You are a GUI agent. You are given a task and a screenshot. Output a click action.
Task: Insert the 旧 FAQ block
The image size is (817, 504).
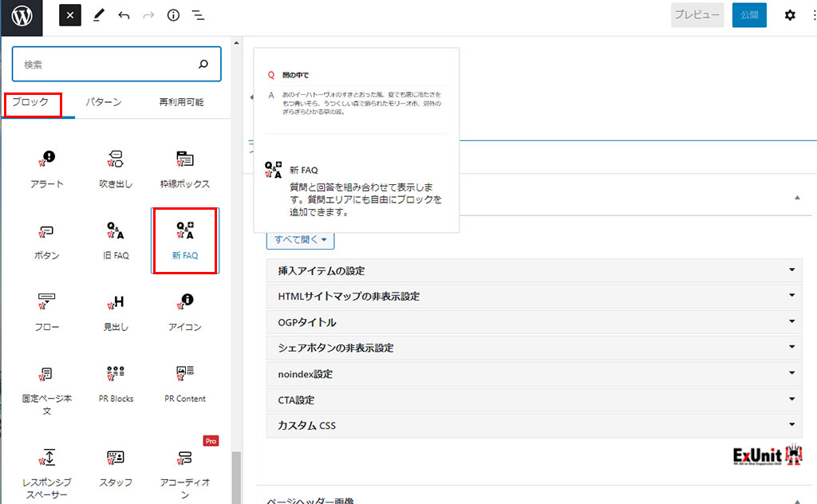(x=116, y=240)
